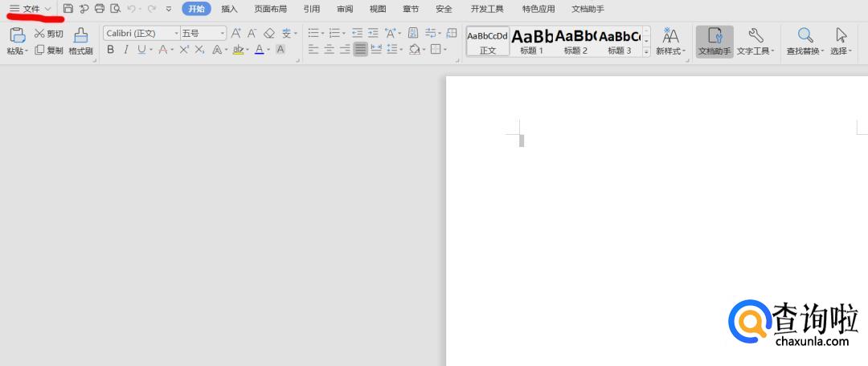Image resolution: width=868 pixels, height=366 pixels.
Task: Click the Copy (复制) button
Action: (49, 50)
